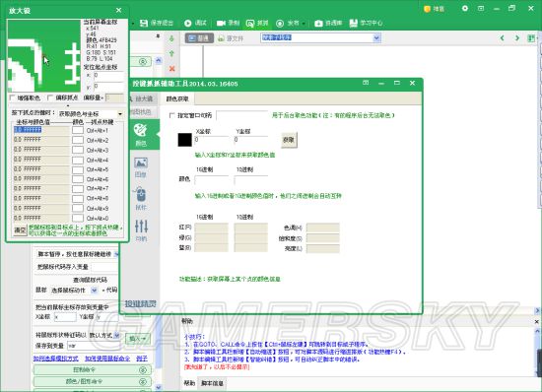Click the 指定窗口句柄 handle input field
542x392 pixels.
coord(241,115)
